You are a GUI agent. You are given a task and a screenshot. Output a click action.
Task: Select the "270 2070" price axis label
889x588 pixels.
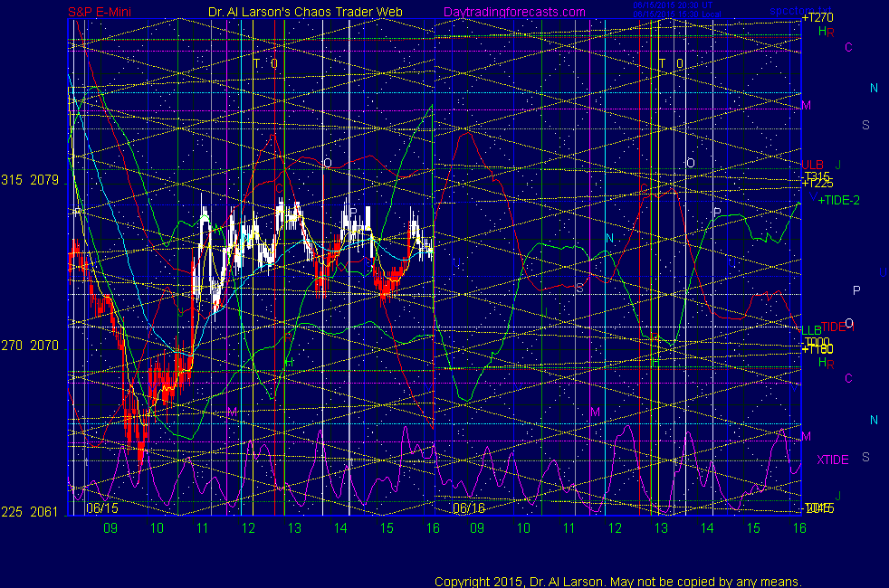[x=30, y=346]
